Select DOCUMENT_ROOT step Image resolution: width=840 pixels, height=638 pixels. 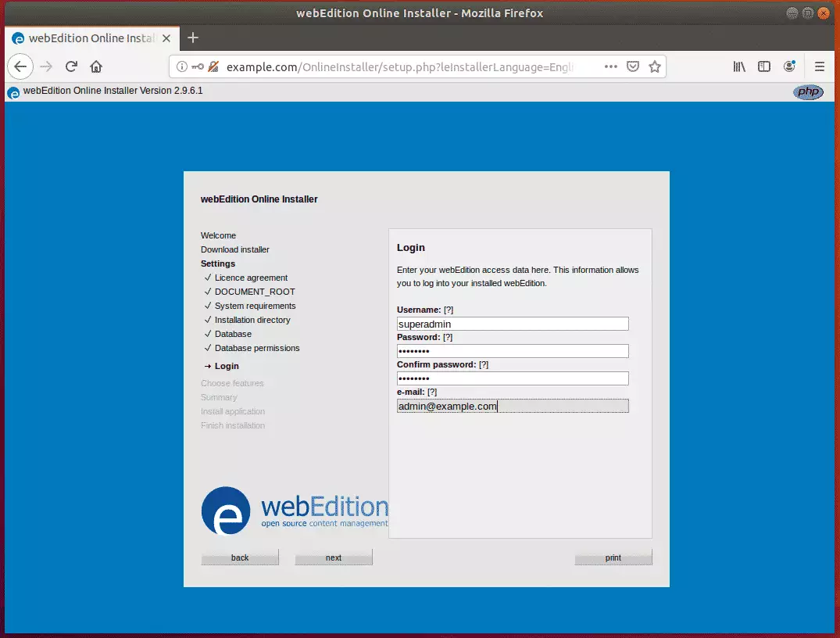[x=255, y=292]
